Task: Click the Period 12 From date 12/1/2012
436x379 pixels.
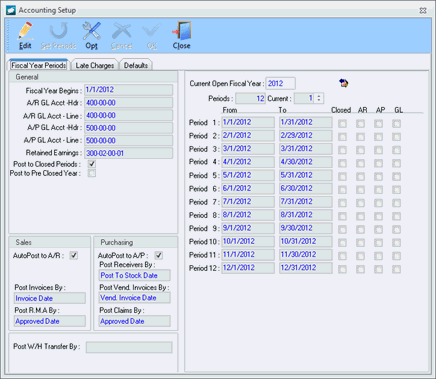Action: tap(248, 268)
